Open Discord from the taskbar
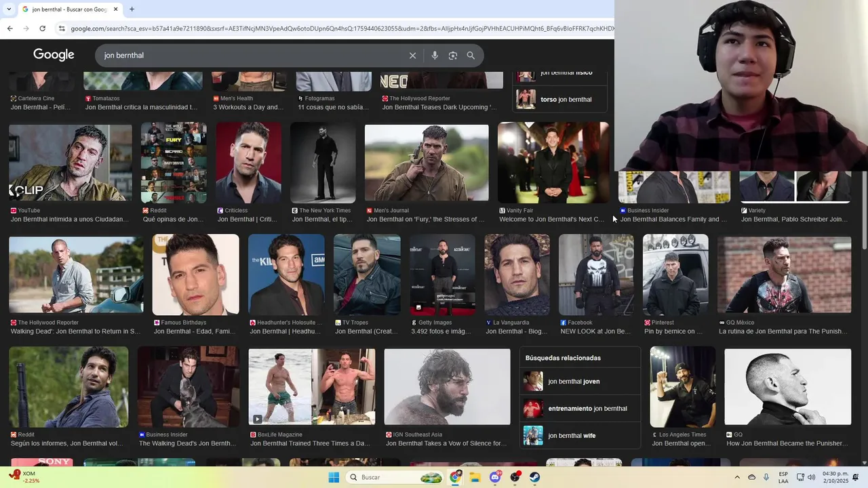 (495, 477)
